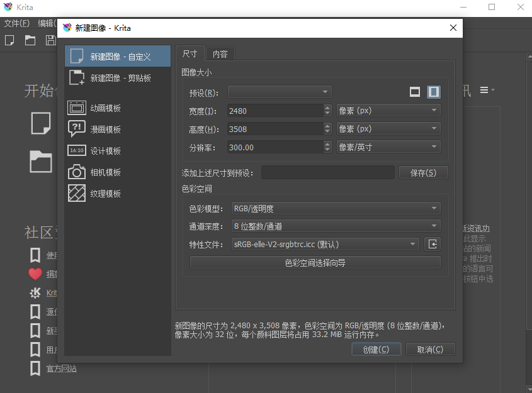The image size is (532, 393).
Task: Open the 预设 preset dropdown
Action: pyautogui.click(x=280, y=92)
